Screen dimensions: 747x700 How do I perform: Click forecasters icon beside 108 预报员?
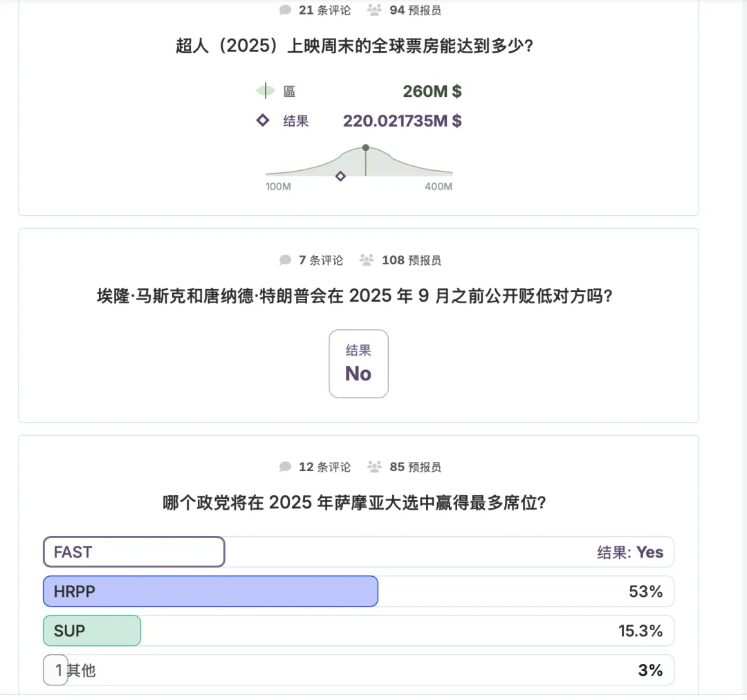(367, 260)
